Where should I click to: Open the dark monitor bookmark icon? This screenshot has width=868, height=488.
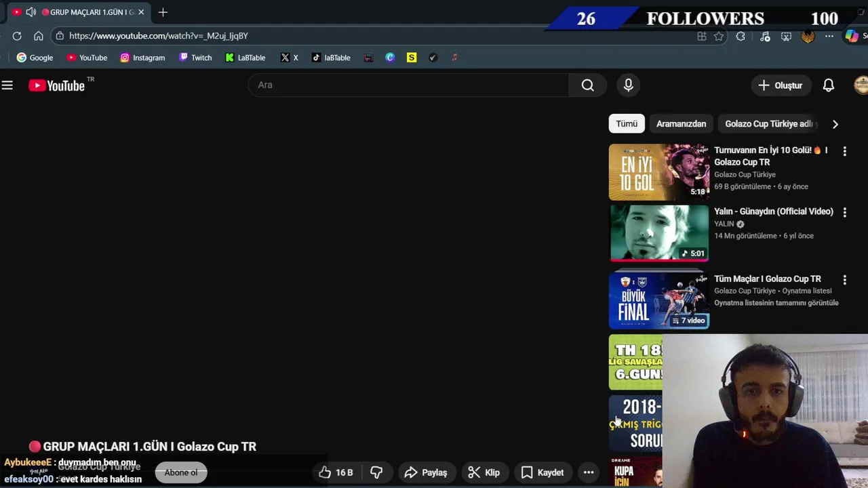pos(368,58)
